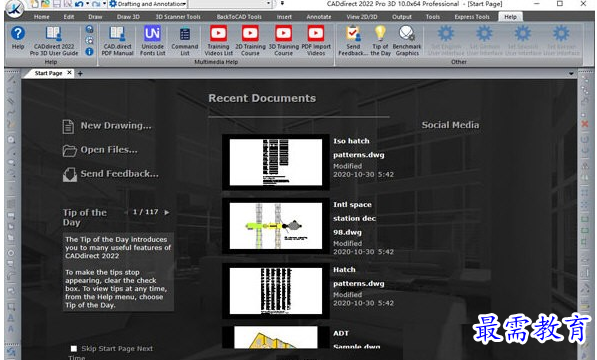Switch to the Edit ribbon tab

point(69,17)
